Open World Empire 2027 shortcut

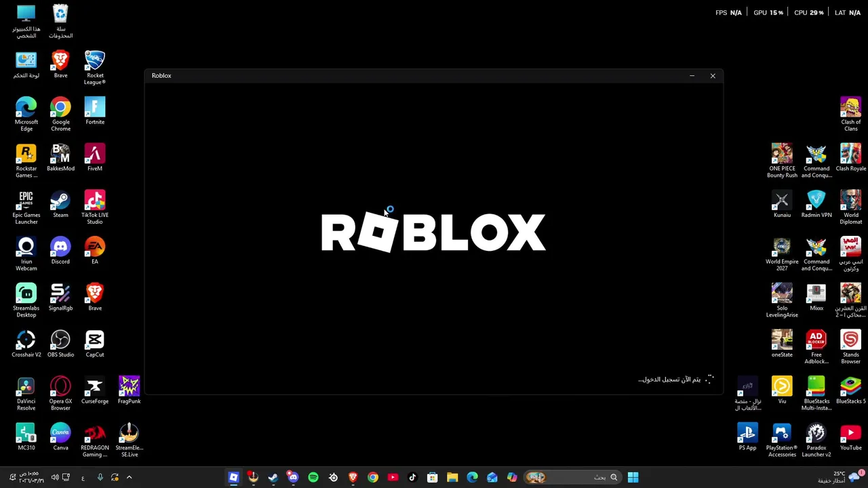(x=782, y=253)
